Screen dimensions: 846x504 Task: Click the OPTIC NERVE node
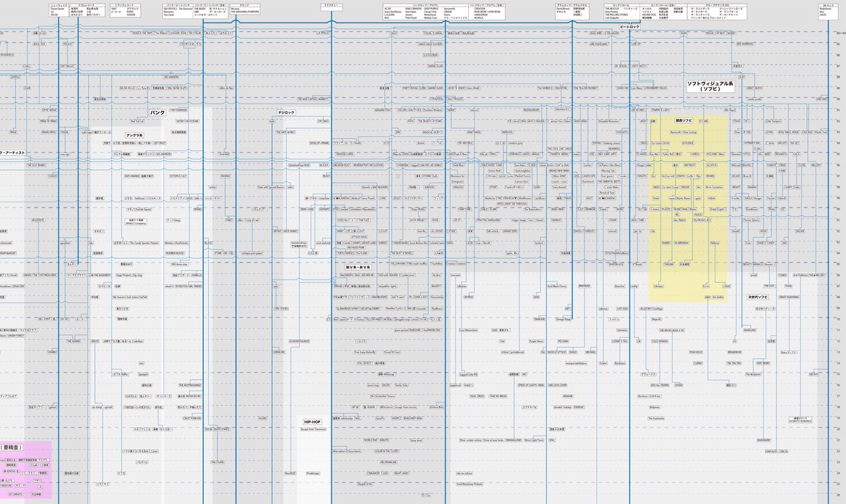tap(48, 110)
